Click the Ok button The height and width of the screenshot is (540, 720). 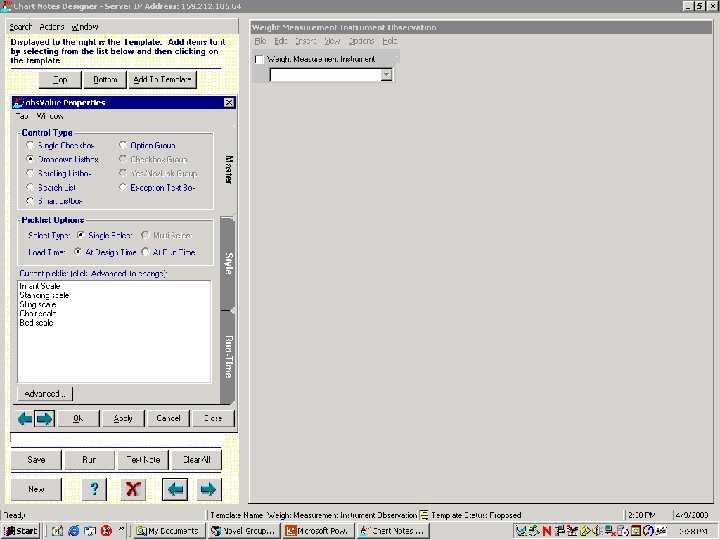pyautogui.click(x=78, y=418)
